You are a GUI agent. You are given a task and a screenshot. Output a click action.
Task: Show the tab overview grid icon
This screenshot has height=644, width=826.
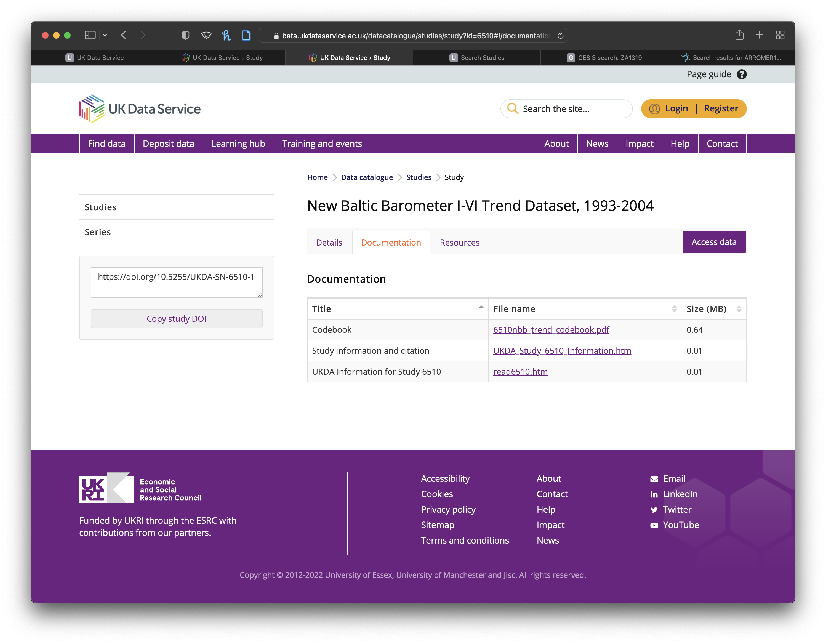click(x=780, y=35)
